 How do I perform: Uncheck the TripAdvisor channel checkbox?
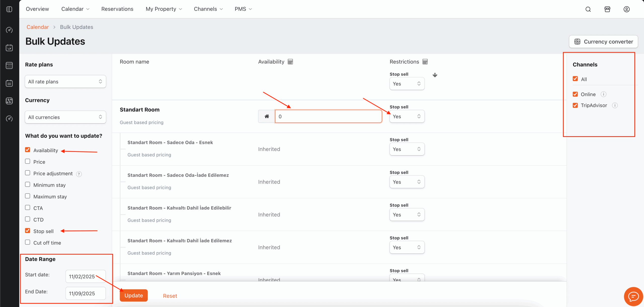coord(575,105)
